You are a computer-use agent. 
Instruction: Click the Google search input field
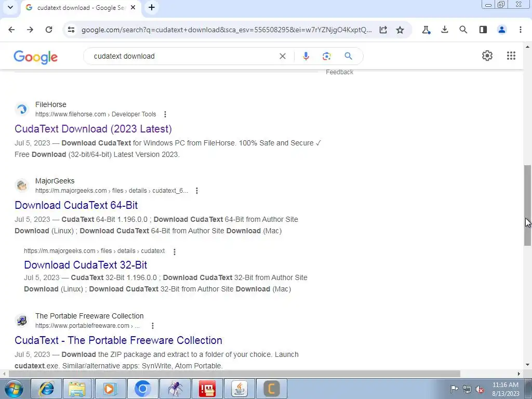(x=183, y=56)
